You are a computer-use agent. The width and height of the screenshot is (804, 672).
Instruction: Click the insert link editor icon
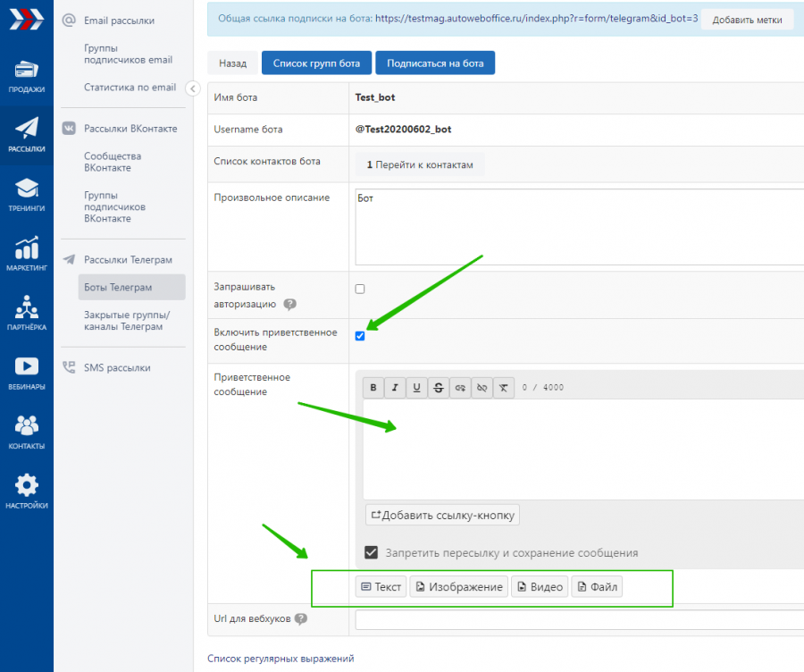pyautogui.click(x=460, y=388)
